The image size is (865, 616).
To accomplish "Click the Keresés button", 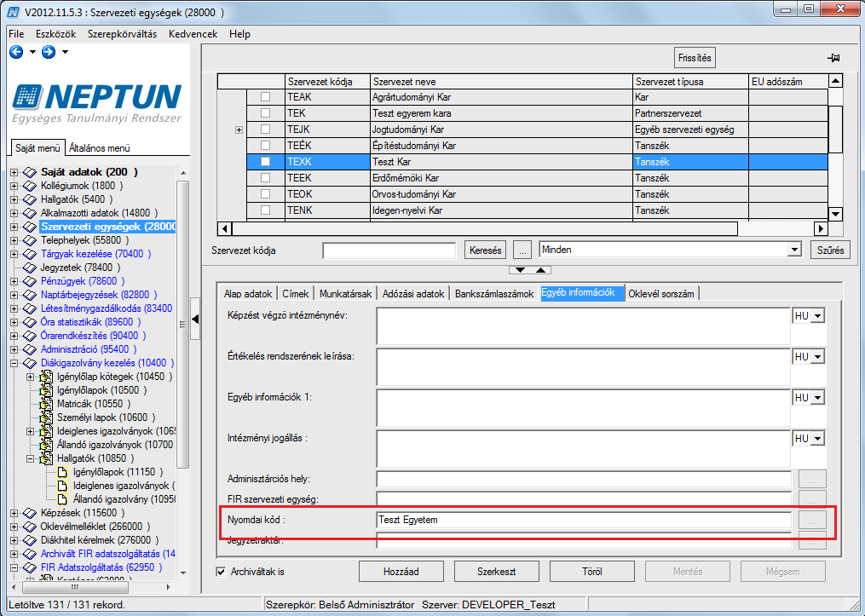I will point(486,250).
